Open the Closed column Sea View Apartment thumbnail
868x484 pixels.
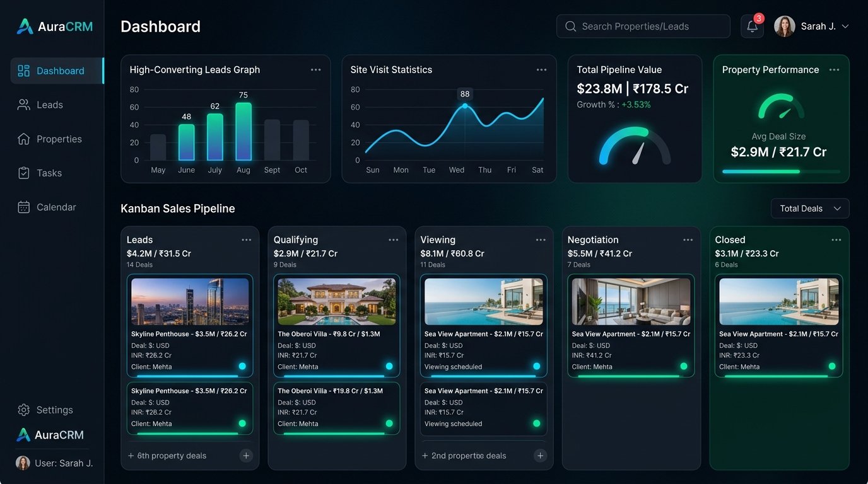pos(779,302)
